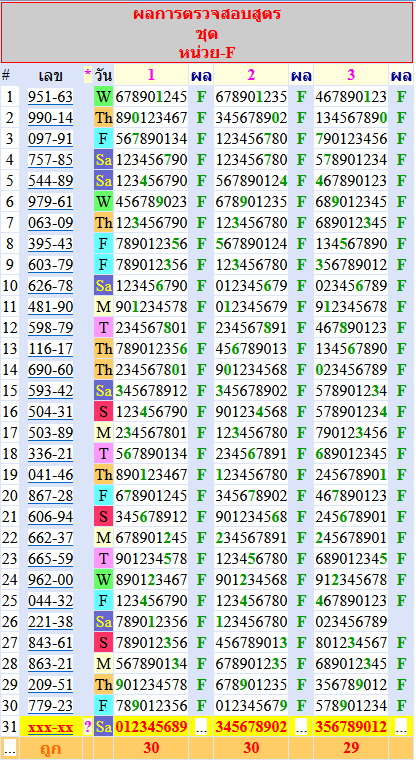The image size is (416, 762).
Task: Click the ellipsis result cell after 012345689
Action: (x=201, y=727)
